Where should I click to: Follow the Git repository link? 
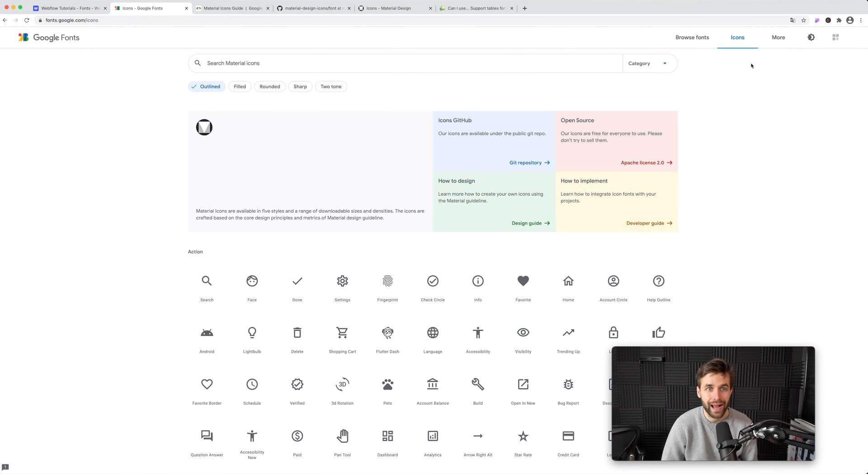(x=525, y=162)
